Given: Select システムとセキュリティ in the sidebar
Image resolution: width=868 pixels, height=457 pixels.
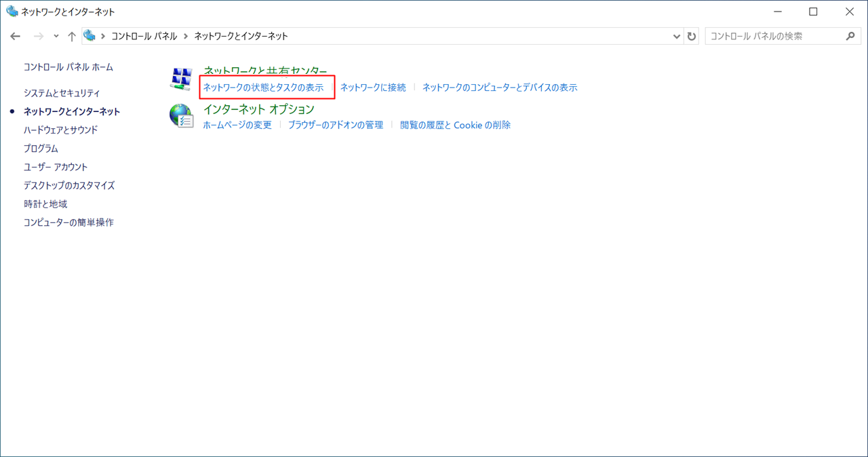Looking at the screenshot, I should 62,93.
